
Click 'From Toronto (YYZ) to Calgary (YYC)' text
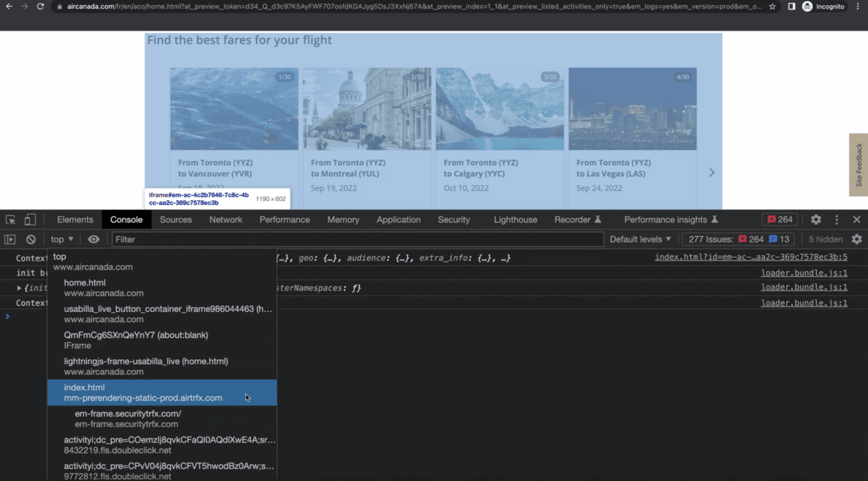[x=481, y=168]
